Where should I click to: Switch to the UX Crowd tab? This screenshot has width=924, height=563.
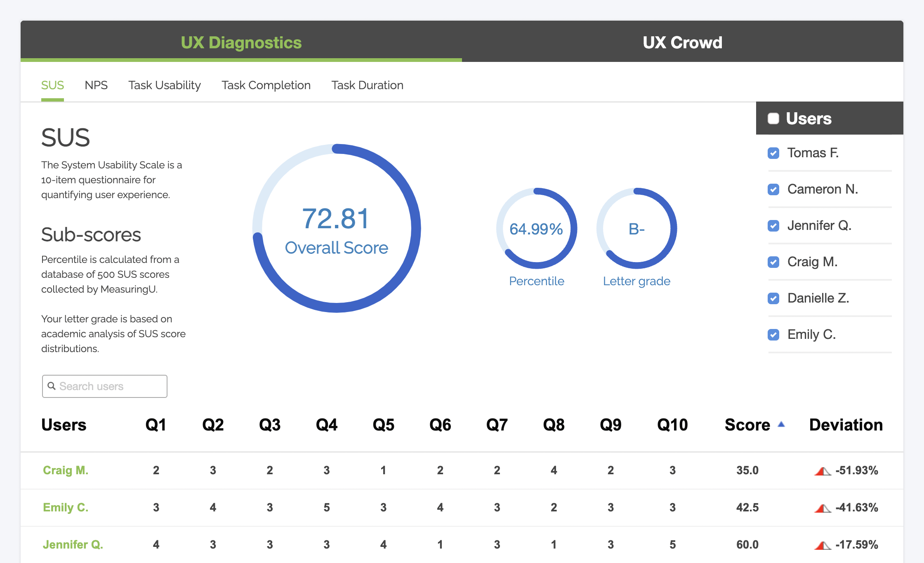(682, 42)
